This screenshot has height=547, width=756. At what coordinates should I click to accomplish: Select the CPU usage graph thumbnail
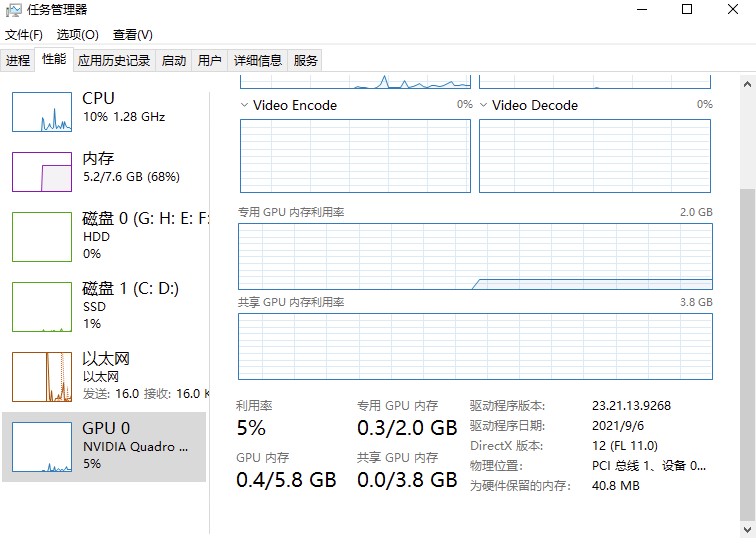pos(42,111)
